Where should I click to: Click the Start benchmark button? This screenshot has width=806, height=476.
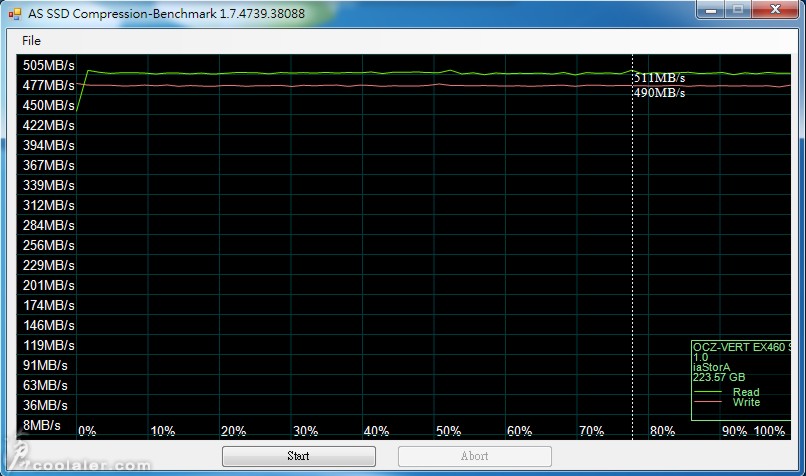point(299,456)
